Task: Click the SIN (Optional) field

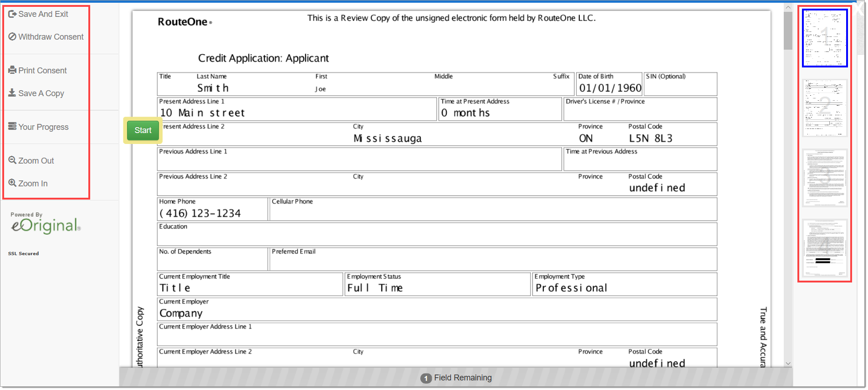Action: pos(680,84)
